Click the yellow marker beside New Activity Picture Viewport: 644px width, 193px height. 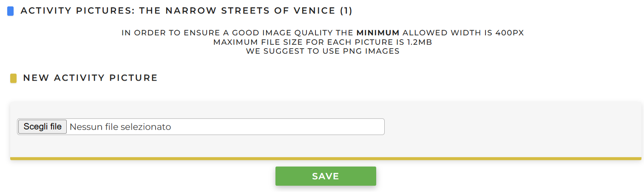tap(13, 78)
